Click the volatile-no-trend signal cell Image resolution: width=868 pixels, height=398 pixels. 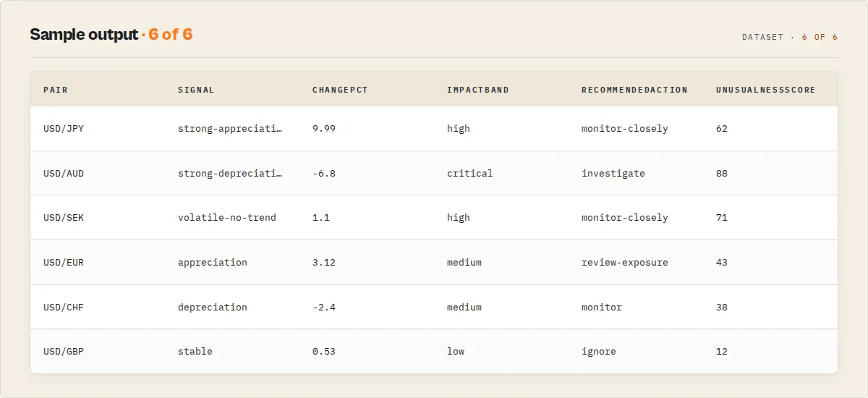227,217
